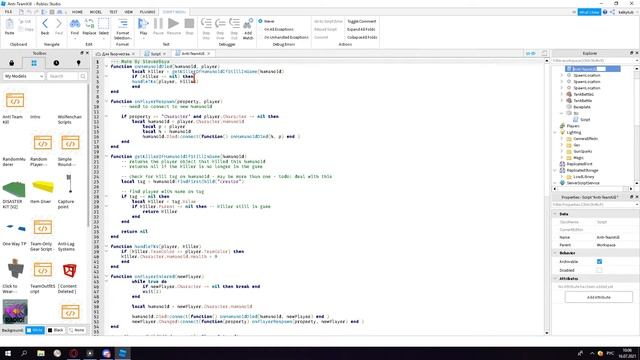Image resolution: width=640 pixels, height=360 pixels.
Task: Set Toolbox background to None
Action: [77, 330]
